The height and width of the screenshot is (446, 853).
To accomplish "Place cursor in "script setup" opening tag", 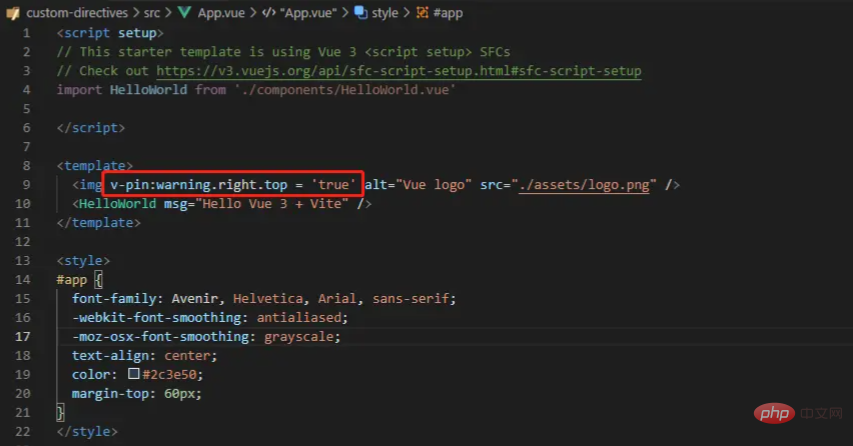I will [x=110, y=33].
